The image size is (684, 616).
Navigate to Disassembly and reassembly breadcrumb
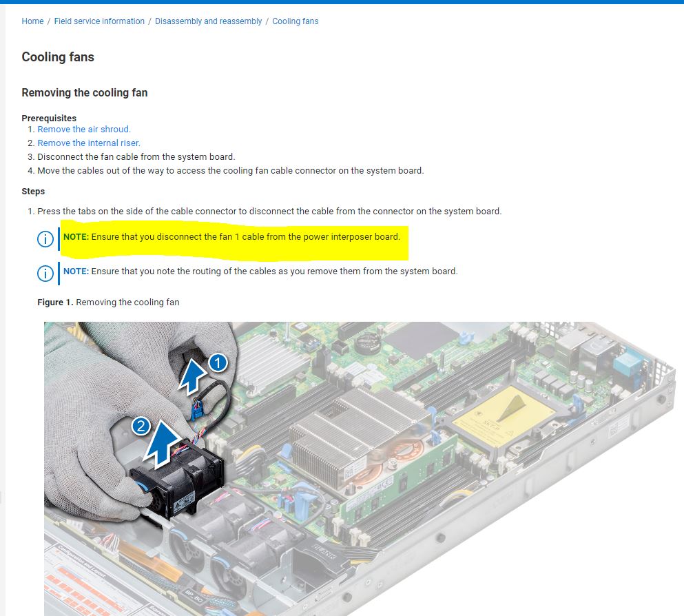click(208, 21)
